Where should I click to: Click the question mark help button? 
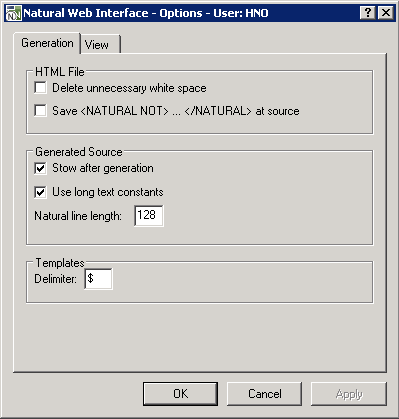pyautogui.click(x=368, y=13)
